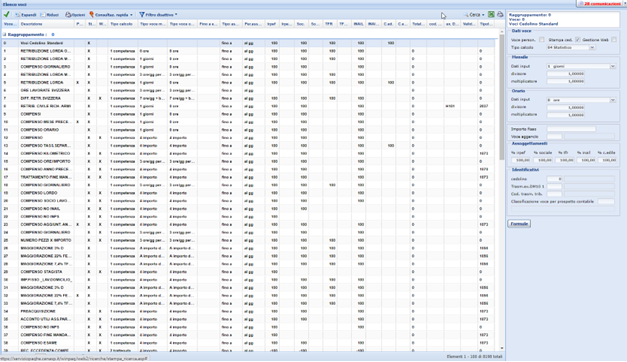Toggle the Gestione Web checkbox
Image resolution: width=627 pixels, height=362 pixels.
614,40
